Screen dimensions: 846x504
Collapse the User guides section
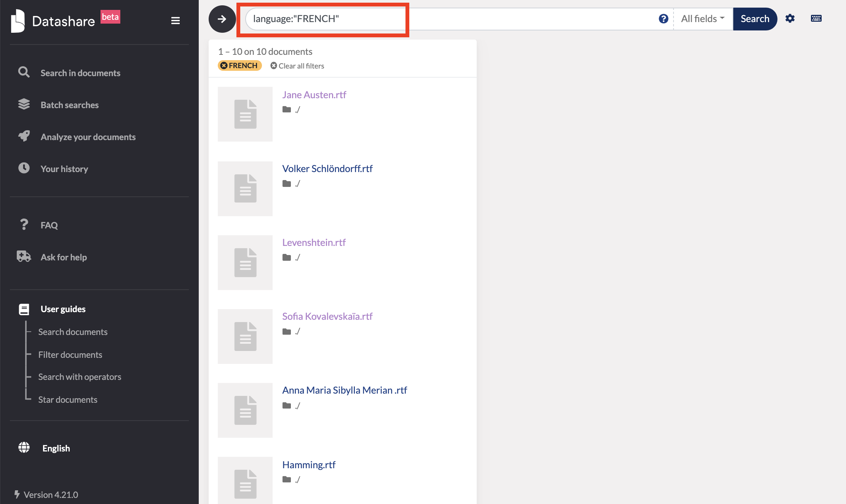62,309
